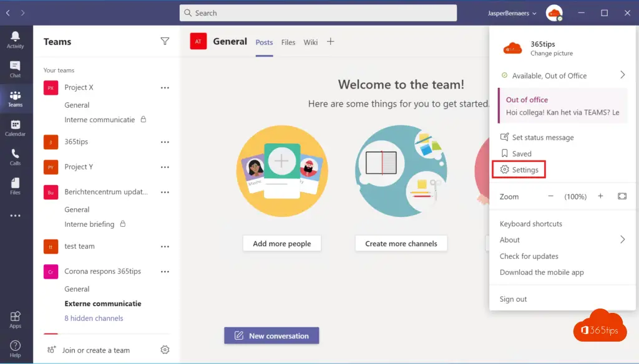The image size is (639, 364).
Task: Click the Project X team avatar
Action: point(51,87)
